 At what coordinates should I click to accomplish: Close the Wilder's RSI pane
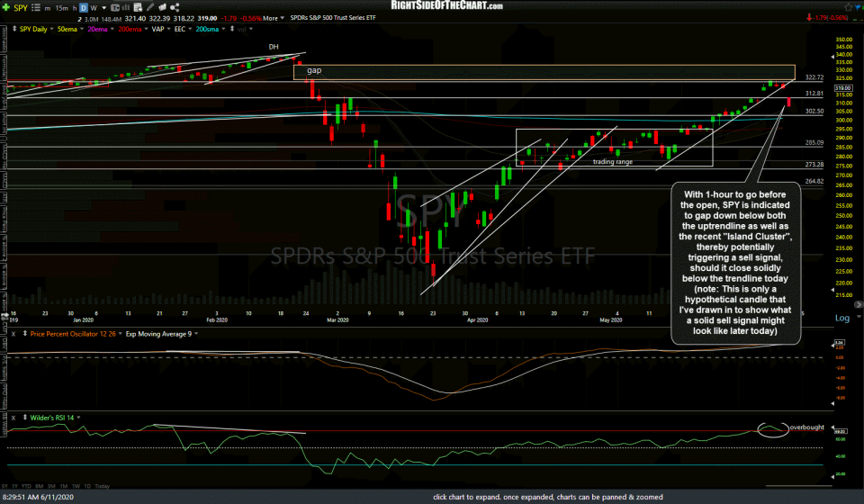click(x=13, y=418)
